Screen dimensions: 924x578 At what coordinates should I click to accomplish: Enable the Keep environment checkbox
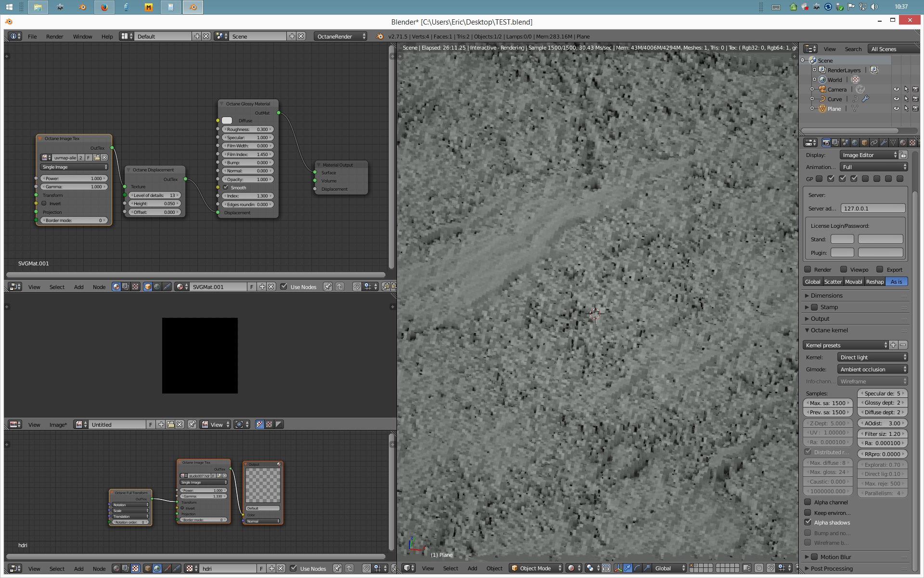808,512
